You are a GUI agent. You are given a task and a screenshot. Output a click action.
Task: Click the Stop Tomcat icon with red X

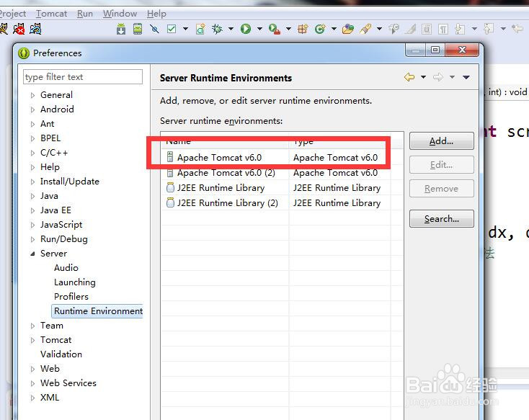pos(19,29)
